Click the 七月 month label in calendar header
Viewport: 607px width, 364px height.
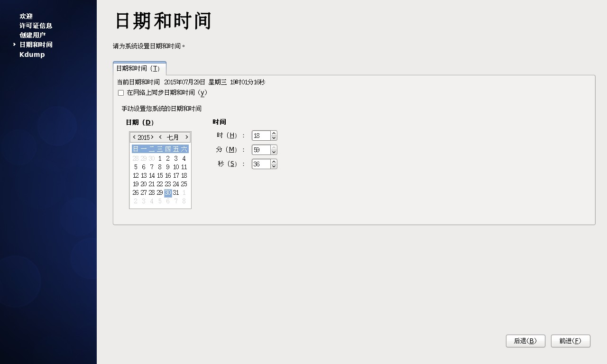coord(173,137)
